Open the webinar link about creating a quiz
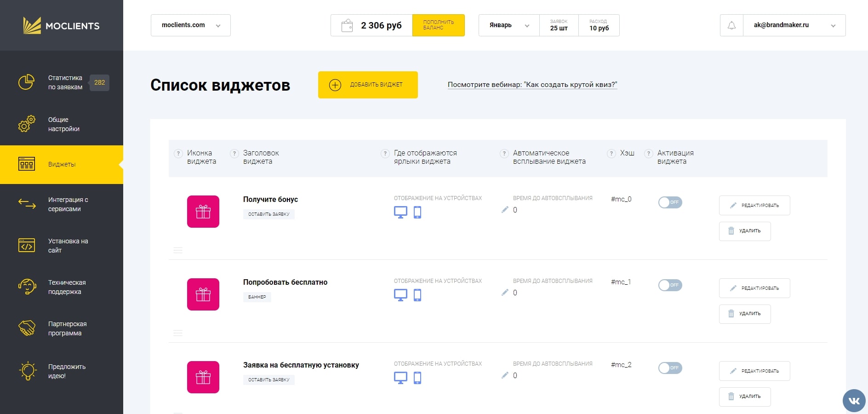This screenshot has height=414, width=868. click(532, 85)
